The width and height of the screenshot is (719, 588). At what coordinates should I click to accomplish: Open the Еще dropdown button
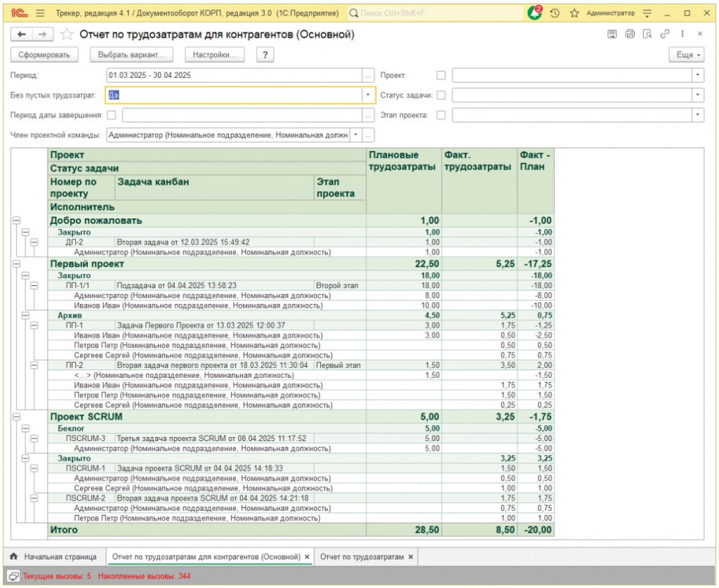pos(687,55)
